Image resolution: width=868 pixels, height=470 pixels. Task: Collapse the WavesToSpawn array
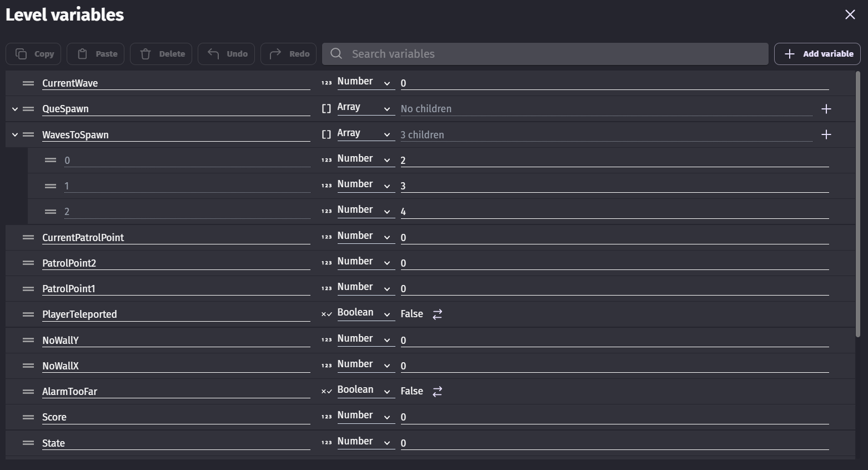coord(15,134)
